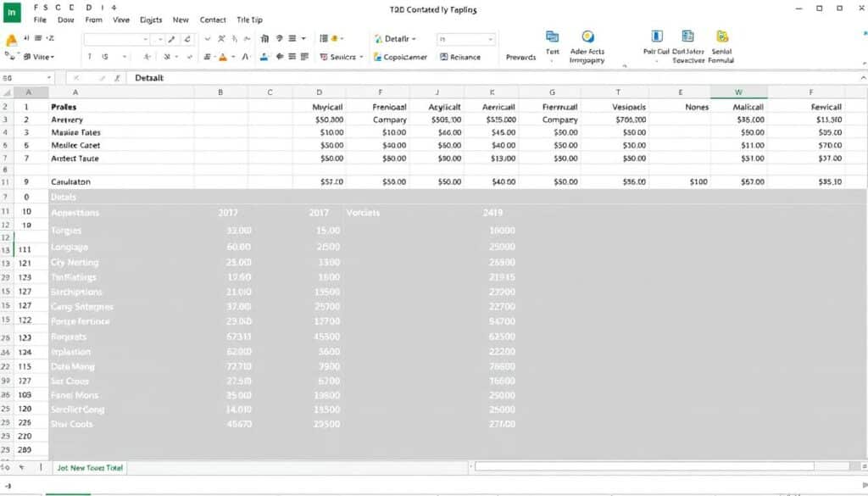Click the Ader Accts round icon
Screen dimensions: 868x496
(x=587, y=37)
